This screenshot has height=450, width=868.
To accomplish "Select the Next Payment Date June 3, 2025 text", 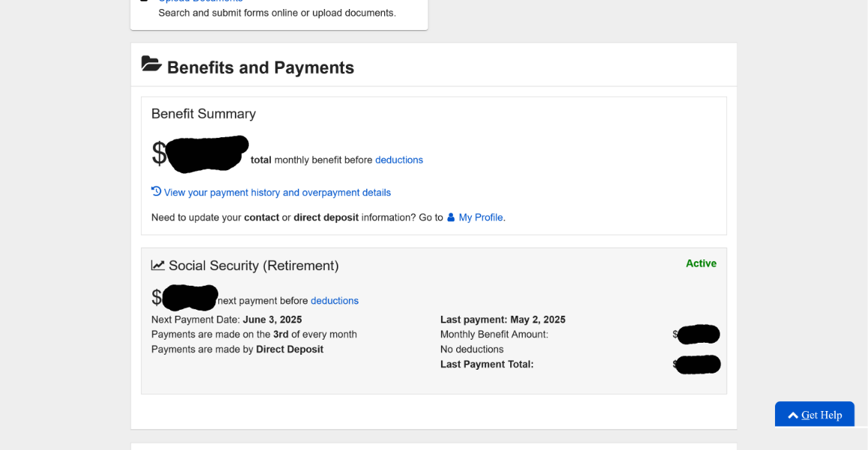I will (x=227, y=319).
